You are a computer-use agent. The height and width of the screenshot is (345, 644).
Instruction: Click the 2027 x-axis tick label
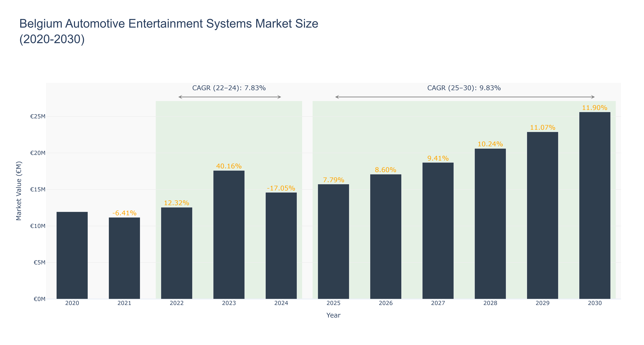438,303
